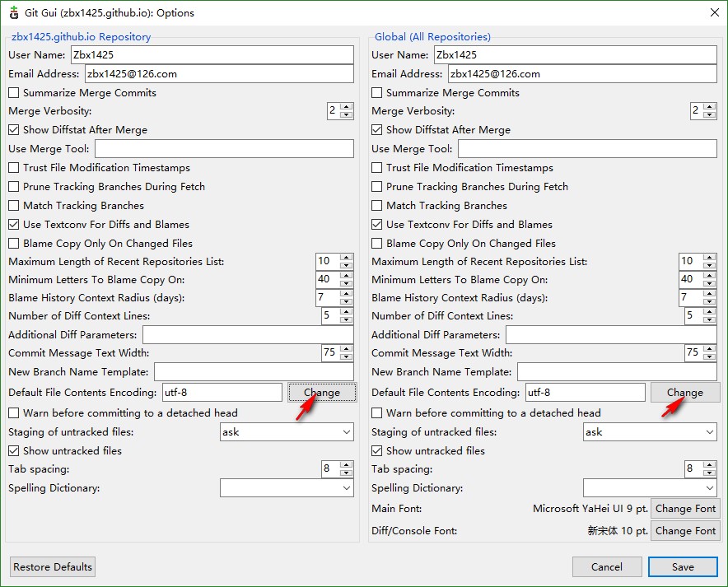Decrease Commit Message Text Width in Global panel
This screenshot has height=587, width=728.
(709, 356)
